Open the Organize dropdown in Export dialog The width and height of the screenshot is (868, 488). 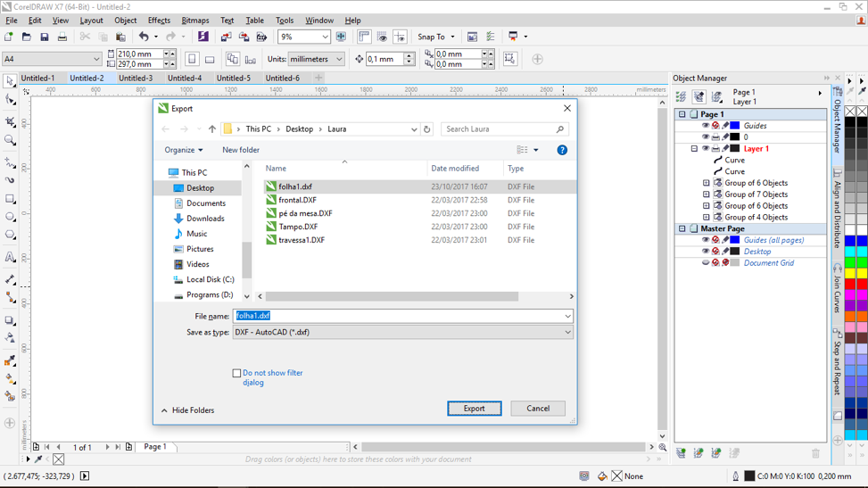click(x=183, y=150)
